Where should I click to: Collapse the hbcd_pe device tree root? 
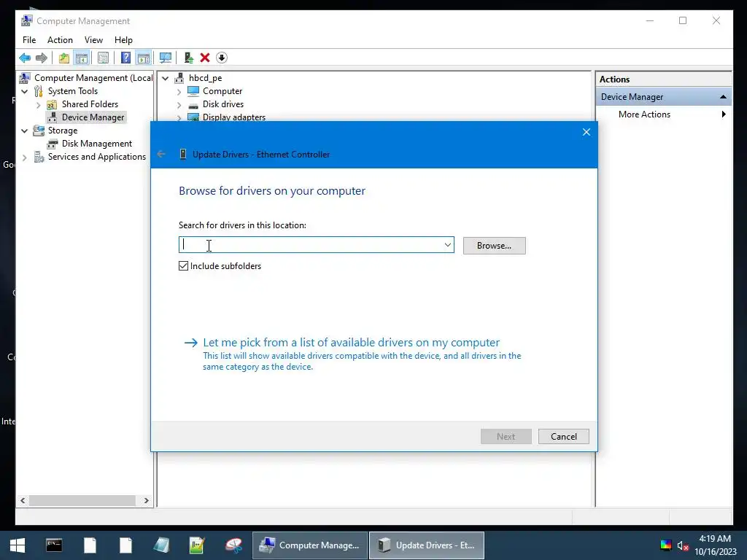[x=166, y=78]
